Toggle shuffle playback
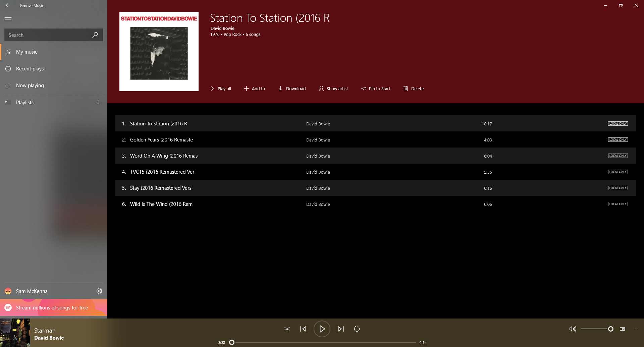 coord(287,329)
